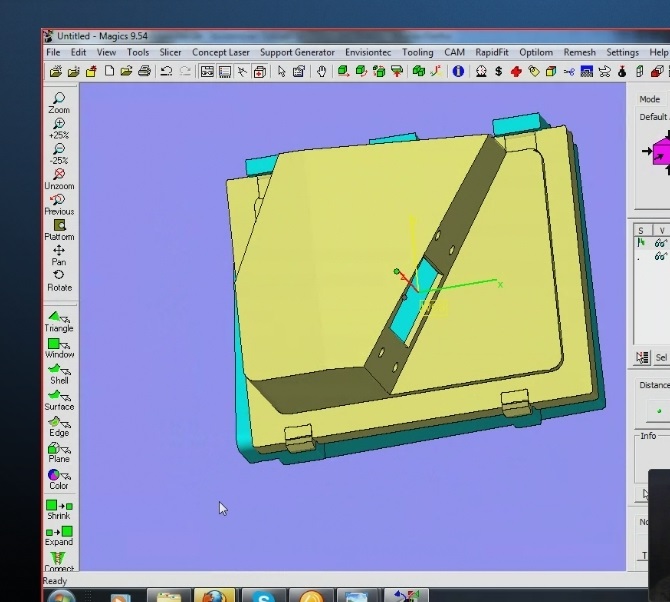Activate the Pan view tool
670x602 pixels.
coord(59,254)
